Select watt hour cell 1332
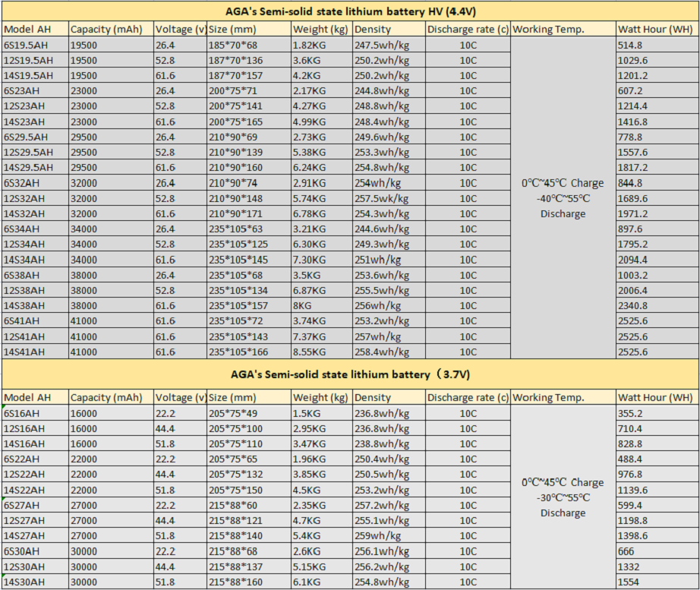The image size is (700, 590). (657, 566)
